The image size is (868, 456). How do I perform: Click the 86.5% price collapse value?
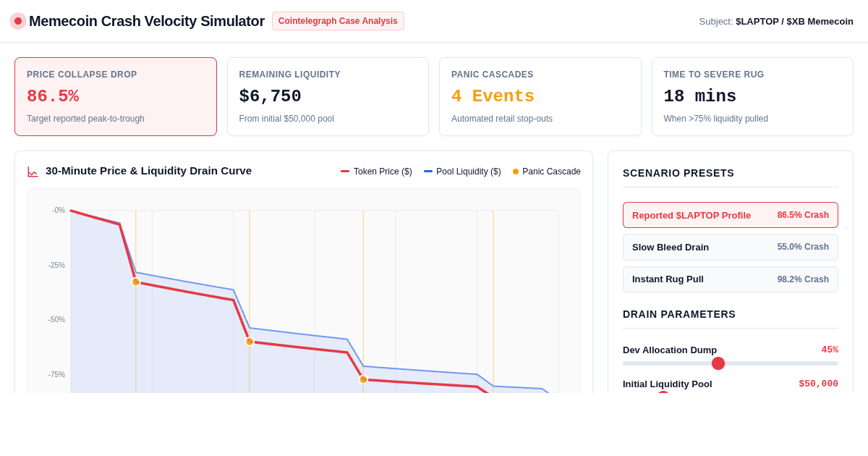coord(53,96)
